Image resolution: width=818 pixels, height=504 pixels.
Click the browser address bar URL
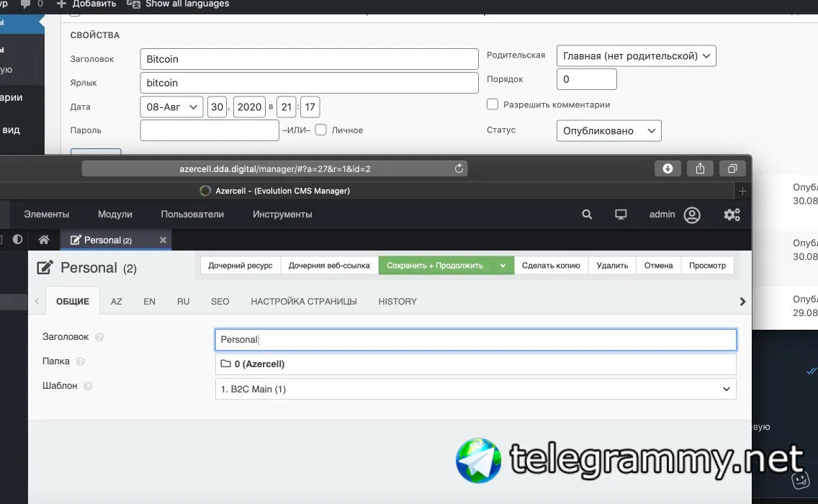tap(275, 169)
